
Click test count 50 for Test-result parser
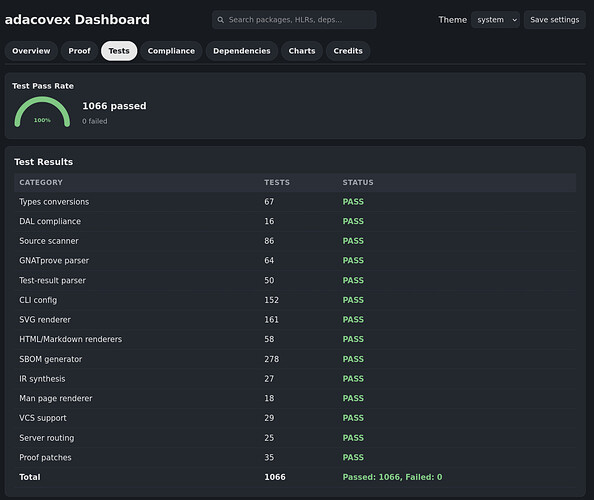click(269, 280)
